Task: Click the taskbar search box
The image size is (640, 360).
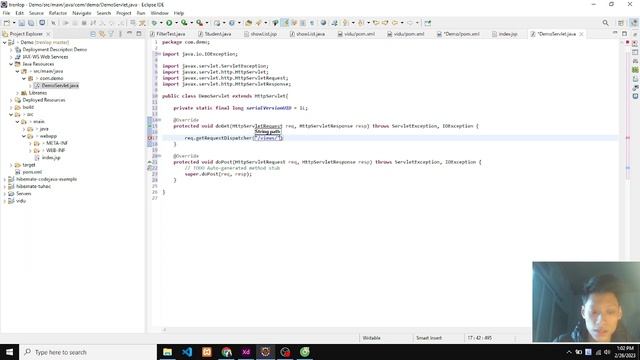Action: pos(88,352)
